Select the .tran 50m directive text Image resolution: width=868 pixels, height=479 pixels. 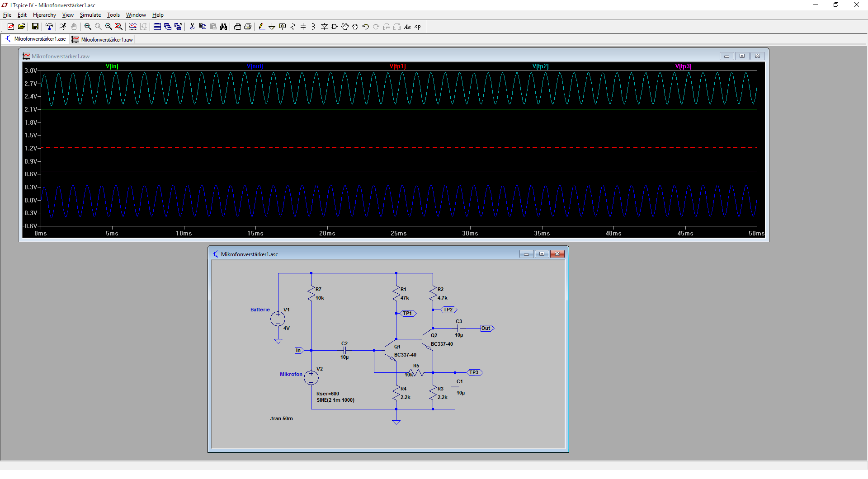coord(281,418)
